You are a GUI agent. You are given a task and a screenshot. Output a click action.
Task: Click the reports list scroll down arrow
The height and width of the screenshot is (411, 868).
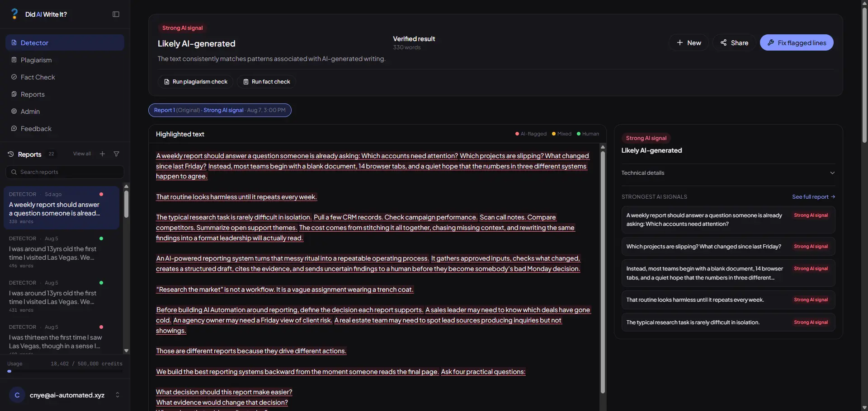[126, 350]
